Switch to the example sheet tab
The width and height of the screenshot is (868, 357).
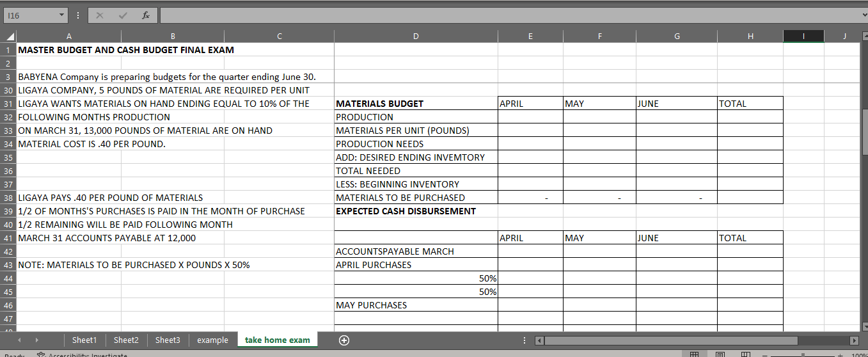pos(212,340)
